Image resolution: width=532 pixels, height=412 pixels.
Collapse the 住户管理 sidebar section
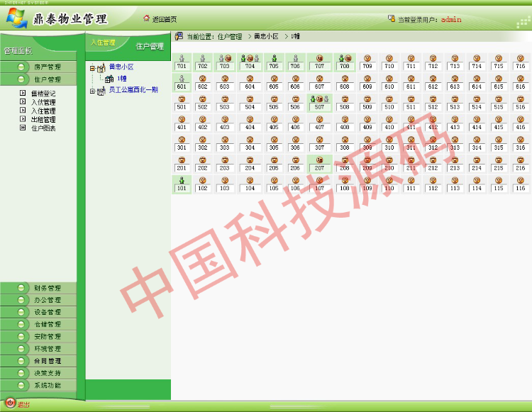38,79
